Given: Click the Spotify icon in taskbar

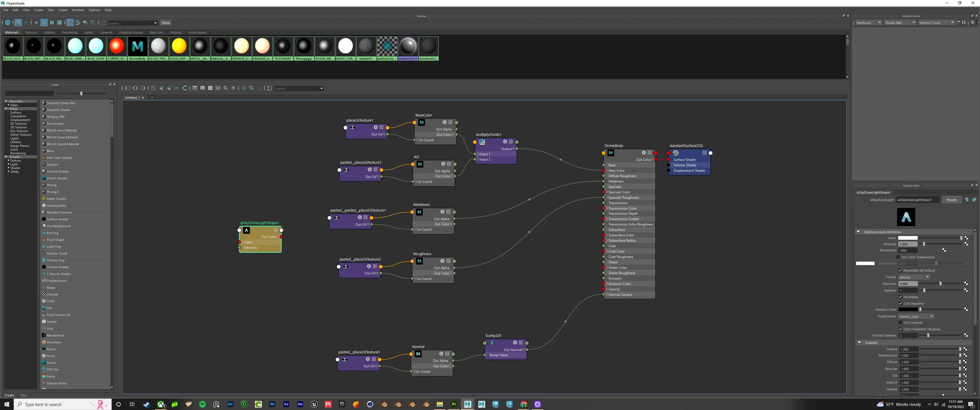Looking at the screenshot, I should click(x=202, y=404).
